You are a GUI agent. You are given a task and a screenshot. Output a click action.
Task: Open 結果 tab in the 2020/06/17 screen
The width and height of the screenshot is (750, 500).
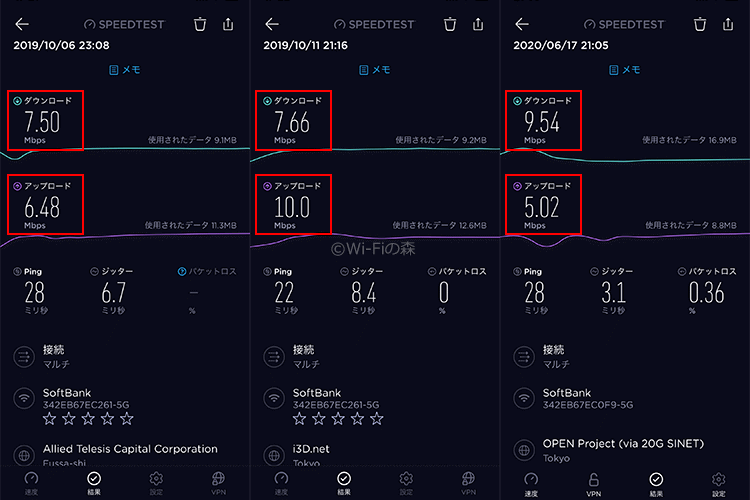[656, 484]
